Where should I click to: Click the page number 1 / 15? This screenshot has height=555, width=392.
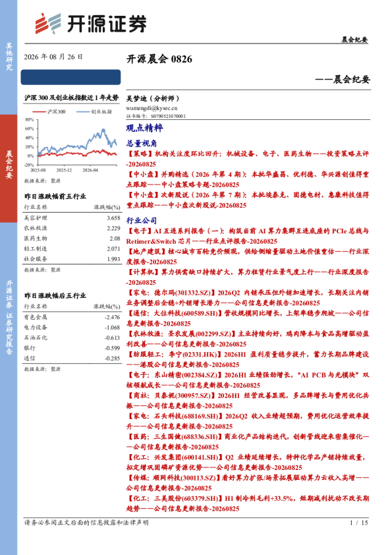(359, 523)
